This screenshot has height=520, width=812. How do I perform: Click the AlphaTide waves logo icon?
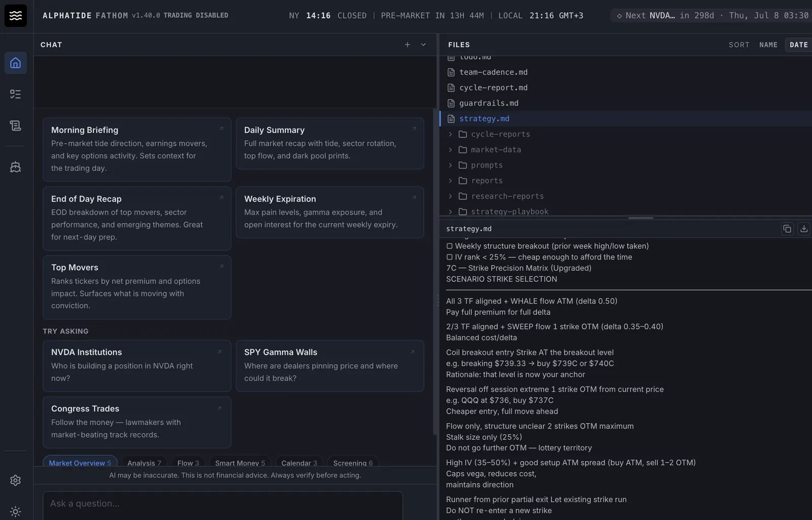[x=16, y=15]
